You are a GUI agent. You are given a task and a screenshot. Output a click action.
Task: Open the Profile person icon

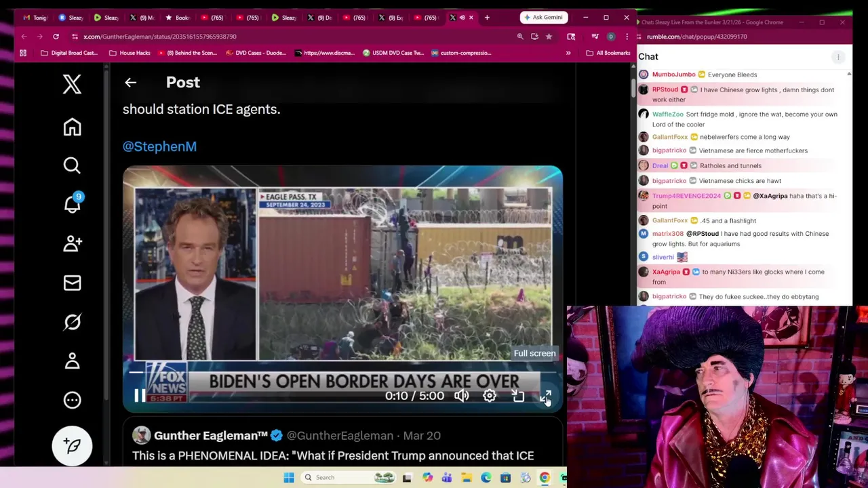[72, 361]
